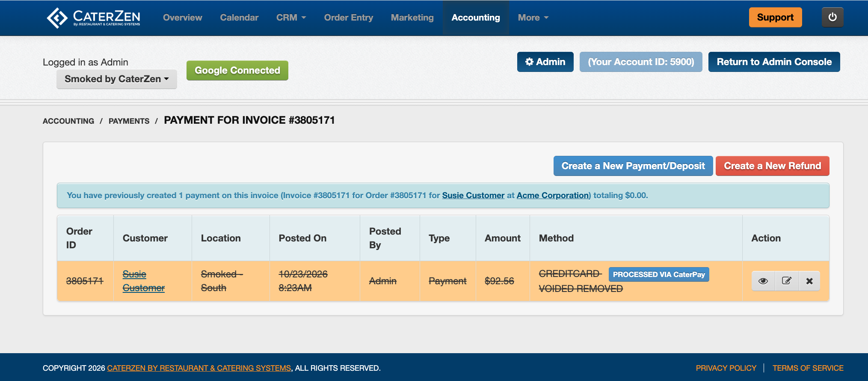Viewport: 868px width, 381px height.
Task: Click the 10/23/2026 8:23AM posted date
Action: tap(303, 281)
